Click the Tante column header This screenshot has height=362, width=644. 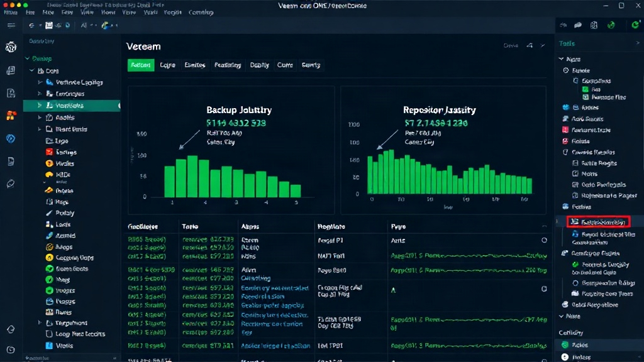point(190,226)
